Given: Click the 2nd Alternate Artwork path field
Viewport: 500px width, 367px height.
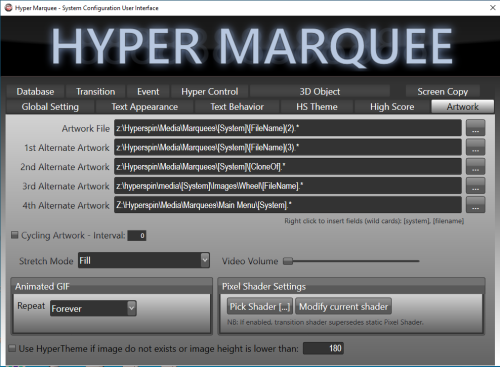Looking at the screenshot, I should [288, 167].
